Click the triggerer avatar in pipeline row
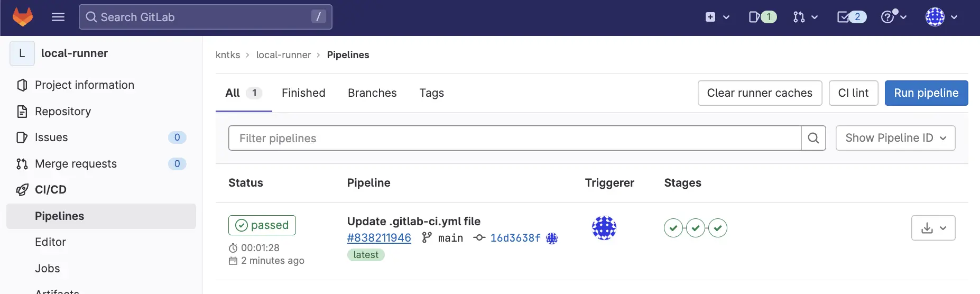Viewport: 980px width, 294px height. (604, 228)
